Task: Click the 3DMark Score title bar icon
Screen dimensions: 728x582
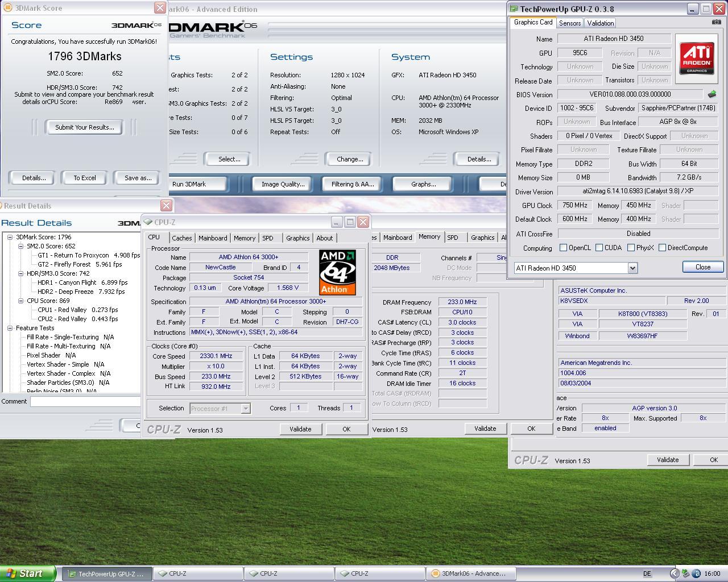Action: [8, 8]
